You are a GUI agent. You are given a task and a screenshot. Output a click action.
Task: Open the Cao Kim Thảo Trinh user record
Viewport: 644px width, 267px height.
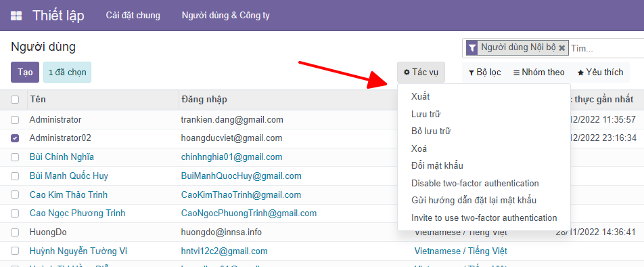[x=68, y=194]
